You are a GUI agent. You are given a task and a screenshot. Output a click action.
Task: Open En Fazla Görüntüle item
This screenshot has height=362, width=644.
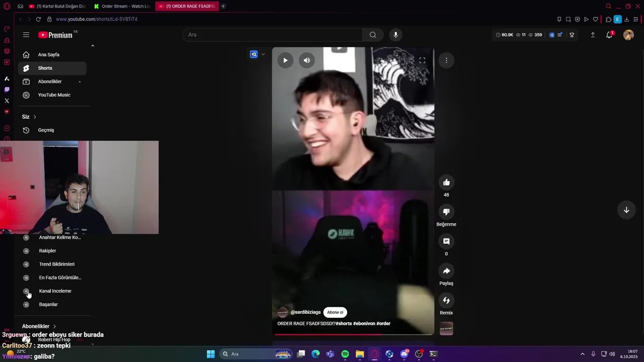pyautogui.click(x=52, y=278)
